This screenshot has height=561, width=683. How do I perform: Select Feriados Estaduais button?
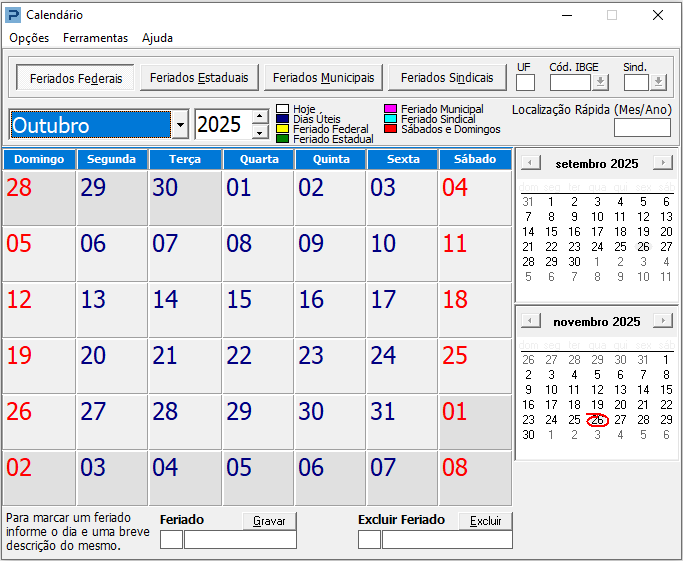click(x=199, y=78)
